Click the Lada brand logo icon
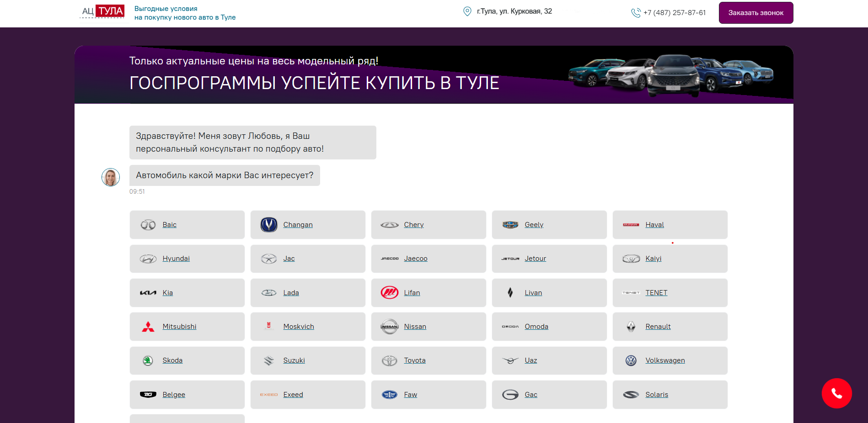 (x=269, y=293)
